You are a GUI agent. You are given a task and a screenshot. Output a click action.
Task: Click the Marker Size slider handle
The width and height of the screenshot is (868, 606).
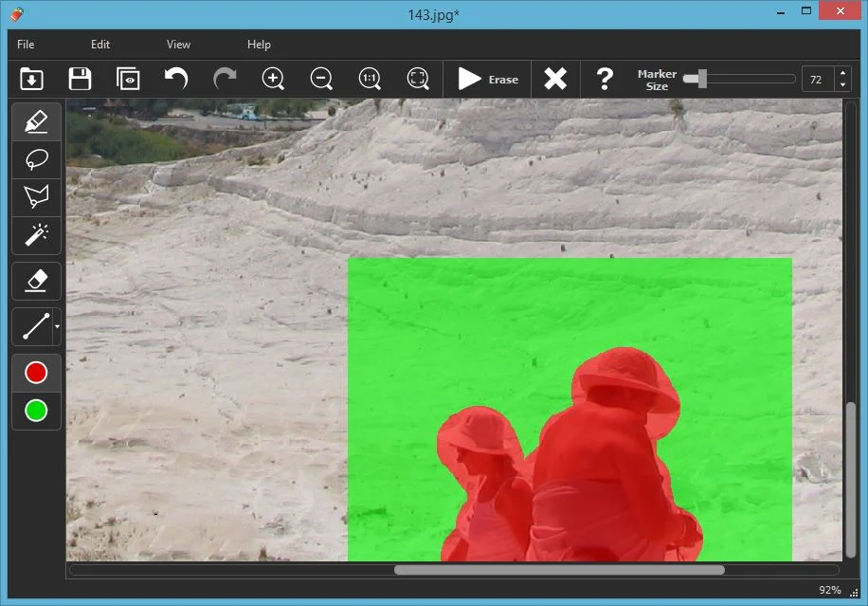(x=701, y=79)
